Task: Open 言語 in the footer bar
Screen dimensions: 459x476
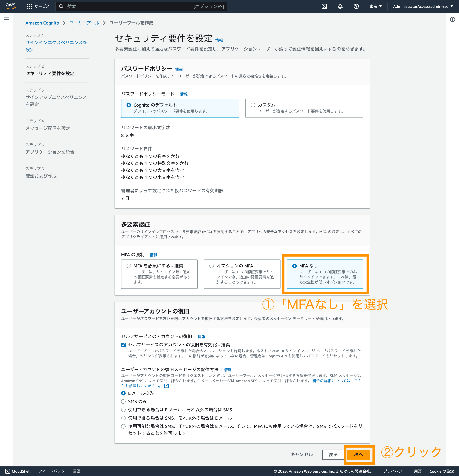Action: (x=77, y=471)
